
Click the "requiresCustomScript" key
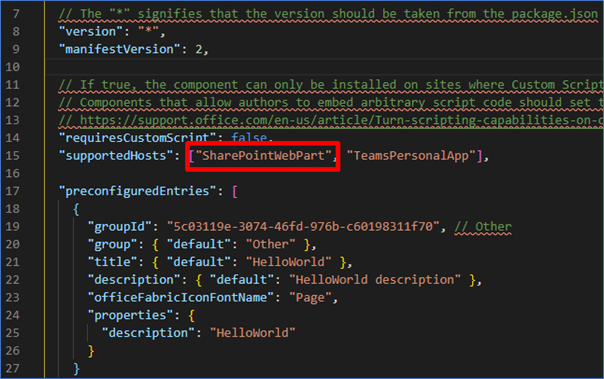pos(138,138)
